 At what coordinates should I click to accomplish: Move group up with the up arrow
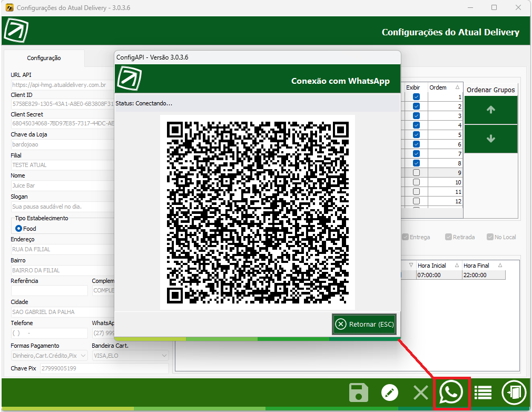pyautogui.click(x=490, y=110)
